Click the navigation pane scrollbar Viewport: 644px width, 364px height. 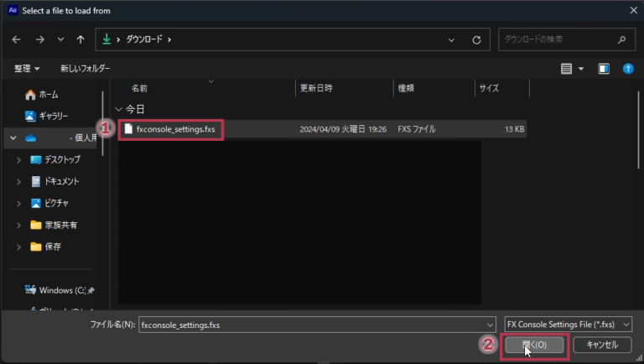coord(102,123)
